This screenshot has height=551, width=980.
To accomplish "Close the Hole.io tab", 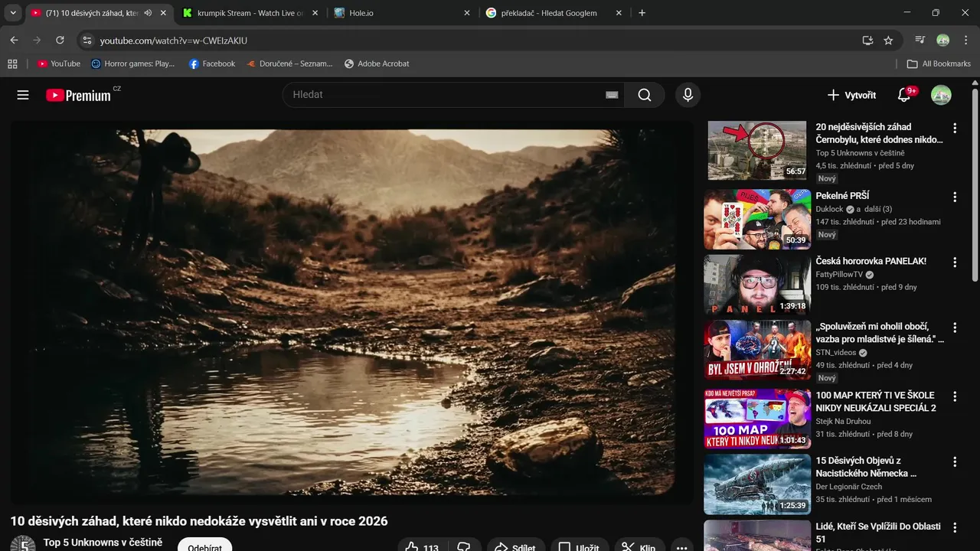I will tap(467, 13).
